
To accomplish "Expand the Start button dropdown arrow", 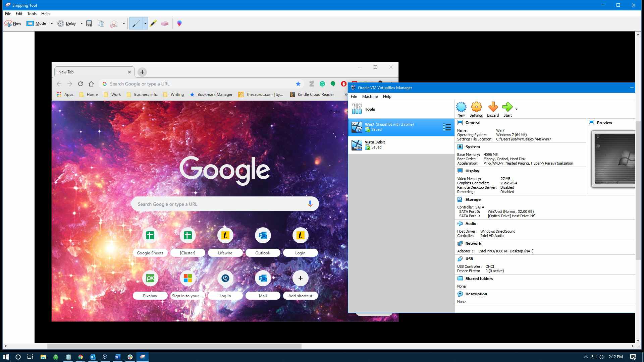I will 516,109.
